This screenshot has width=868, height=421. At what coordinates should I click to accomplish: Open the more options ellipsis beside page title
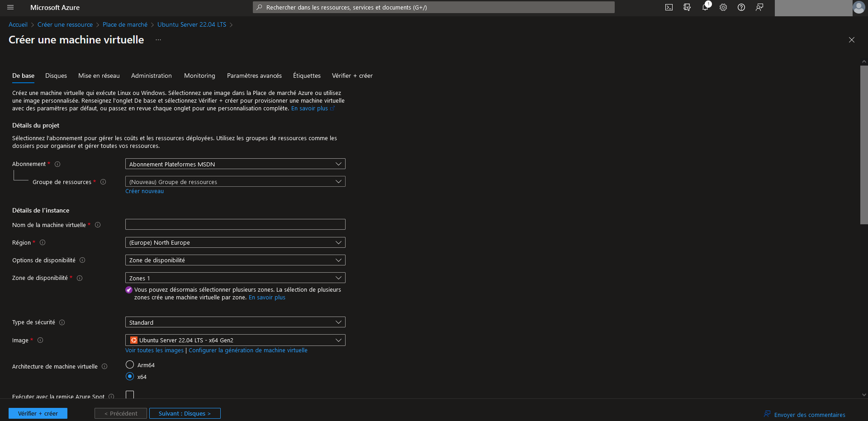[x=158, y=40]
